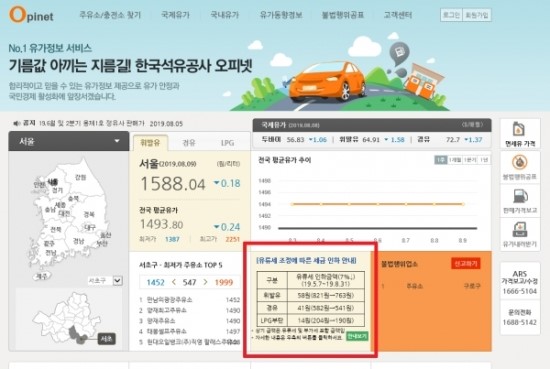Select 제주 on the Korea map
The height and width of the screenshot is (369, 550).
42,276
